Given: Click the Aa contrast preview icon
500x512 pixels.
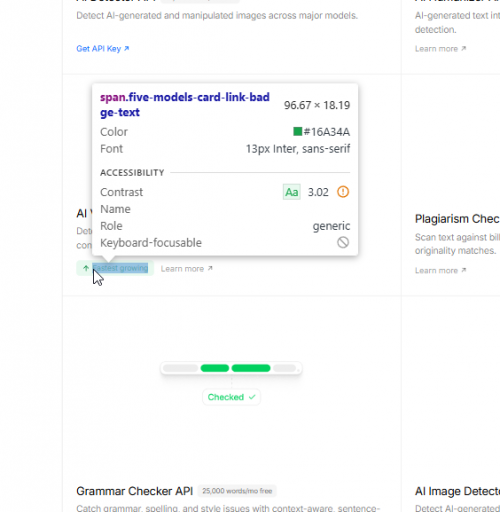Looking at the screenshot, I should coord(292,192).
